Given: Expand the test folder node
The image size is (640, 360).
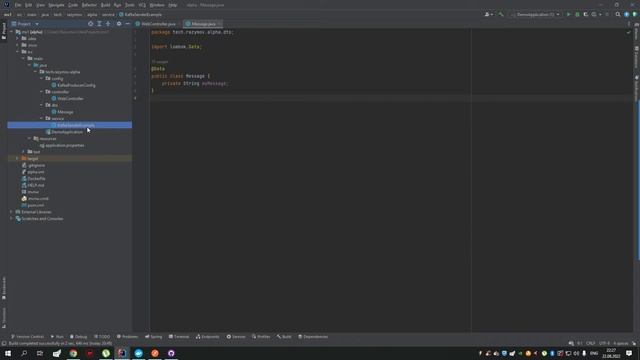Looking at the screenshot, I should (24, 152).
